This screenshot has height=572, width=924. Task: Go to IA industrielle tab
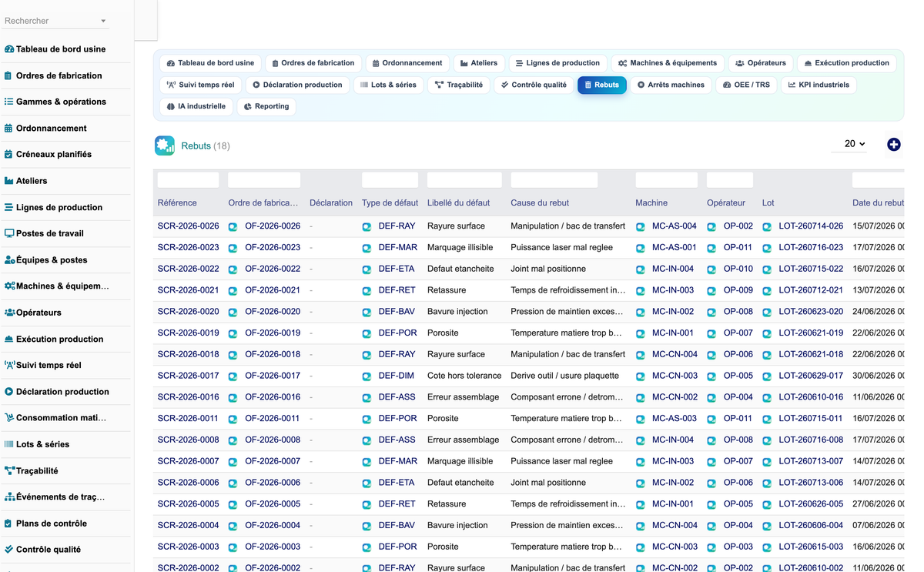(196, 106)
